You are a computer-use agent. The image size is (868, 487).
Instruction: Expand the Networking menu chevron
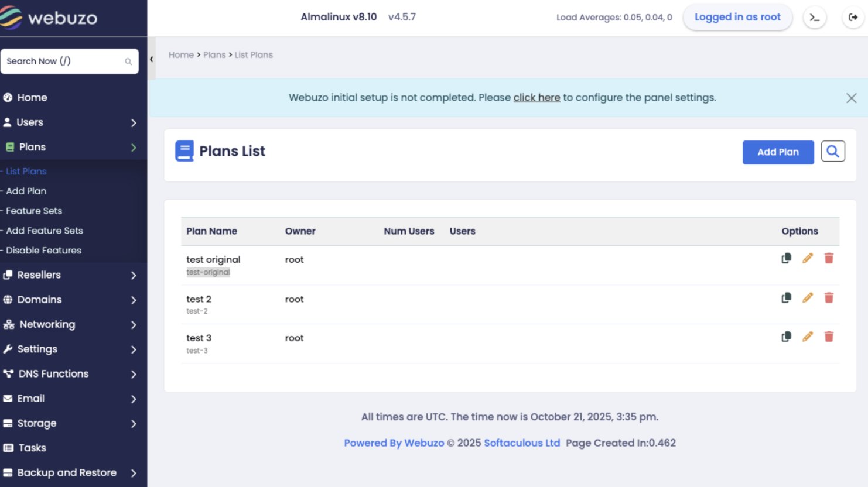tap(134, 325)
